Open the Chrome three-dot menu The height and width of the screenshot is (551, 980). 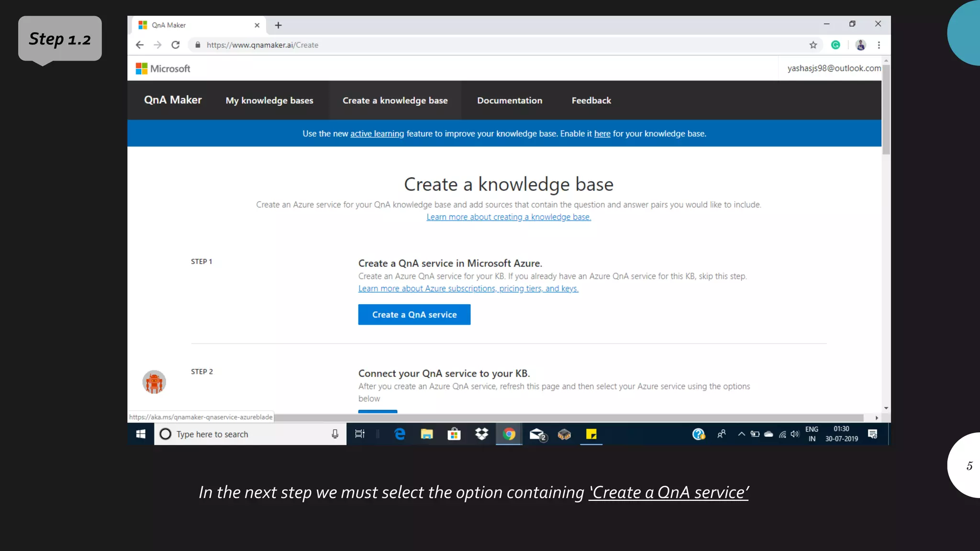click(879, 45)
